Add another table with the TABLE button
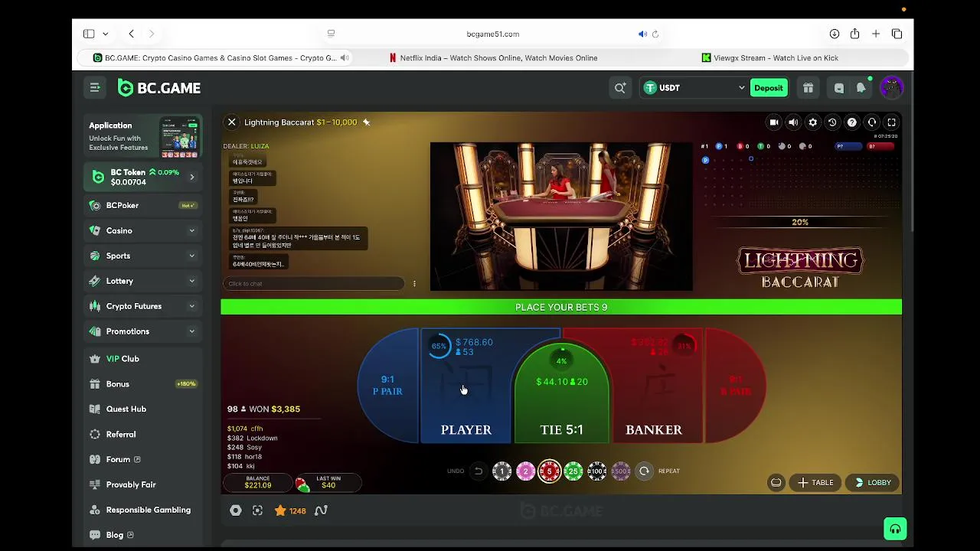 tap(815, 483)
